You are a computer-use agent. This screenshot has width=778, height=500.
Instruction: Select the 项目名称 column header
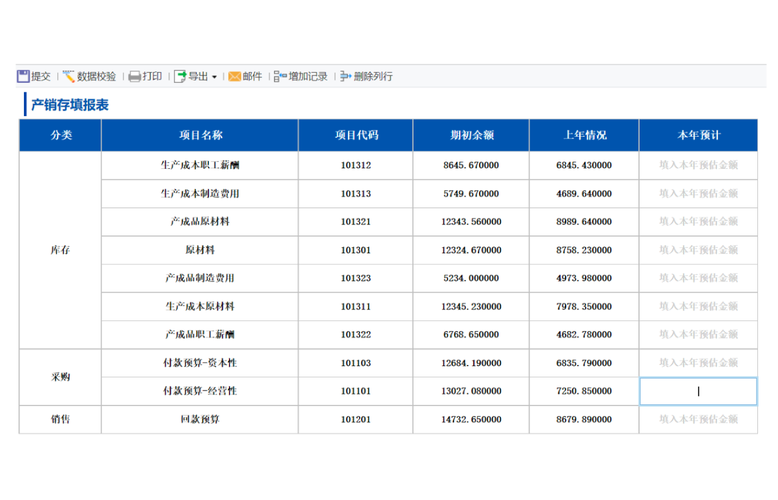[x=200, y=135]
